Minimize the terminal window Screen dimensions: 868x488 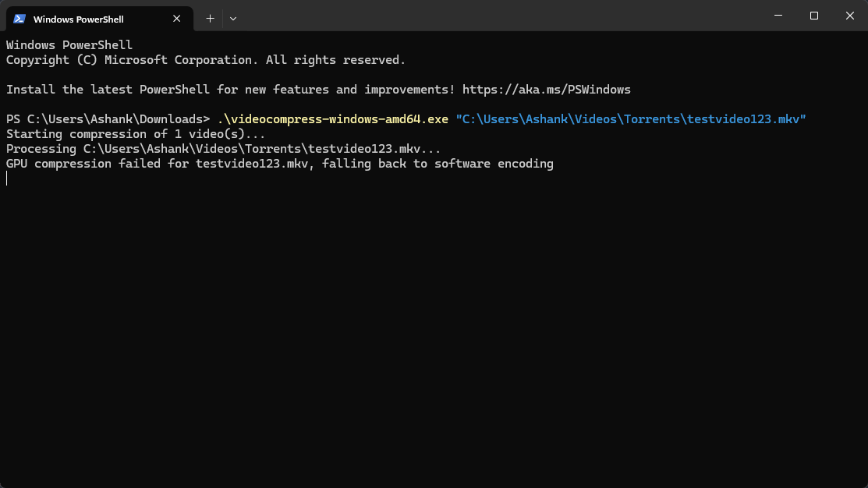[x=778, y=16]
